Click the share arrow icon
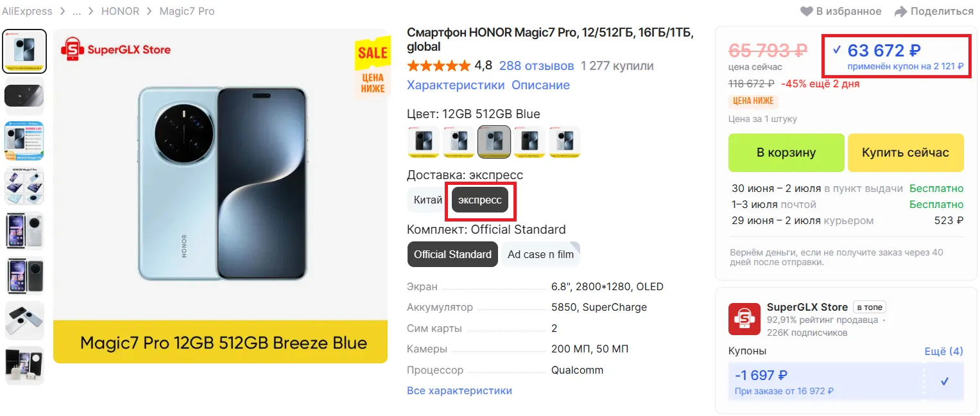Viewport: 980px width, 416px height. point(900,12)
